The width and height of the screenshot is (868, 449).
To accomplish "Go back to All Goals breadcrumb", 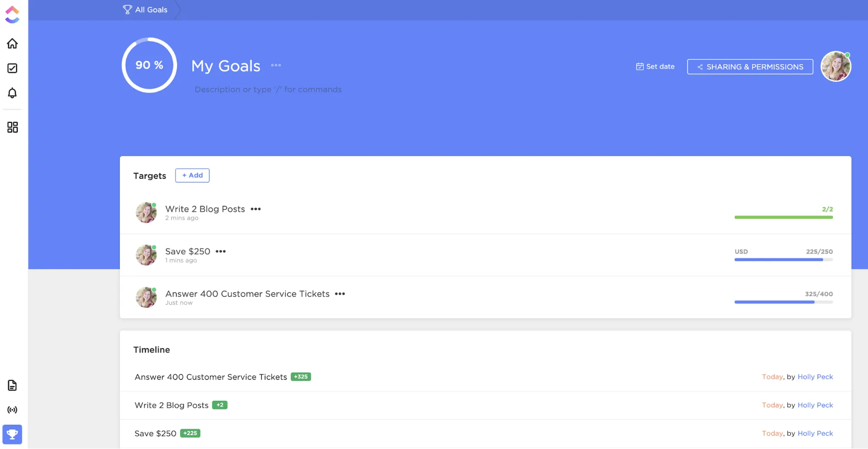I will click(145, 10).
